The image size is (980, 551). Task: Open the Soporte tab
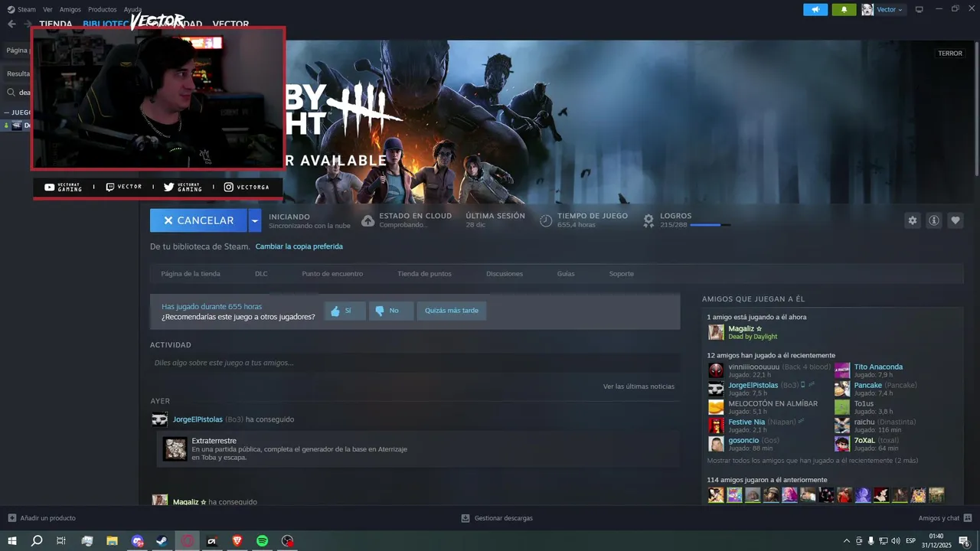621,273
